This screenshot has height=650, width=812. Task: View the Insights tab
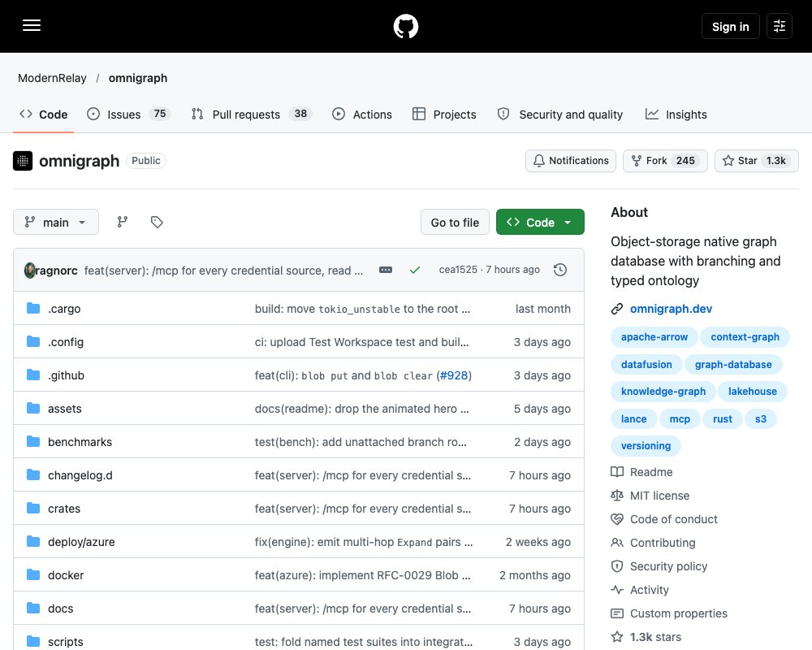tap(676, 115)
